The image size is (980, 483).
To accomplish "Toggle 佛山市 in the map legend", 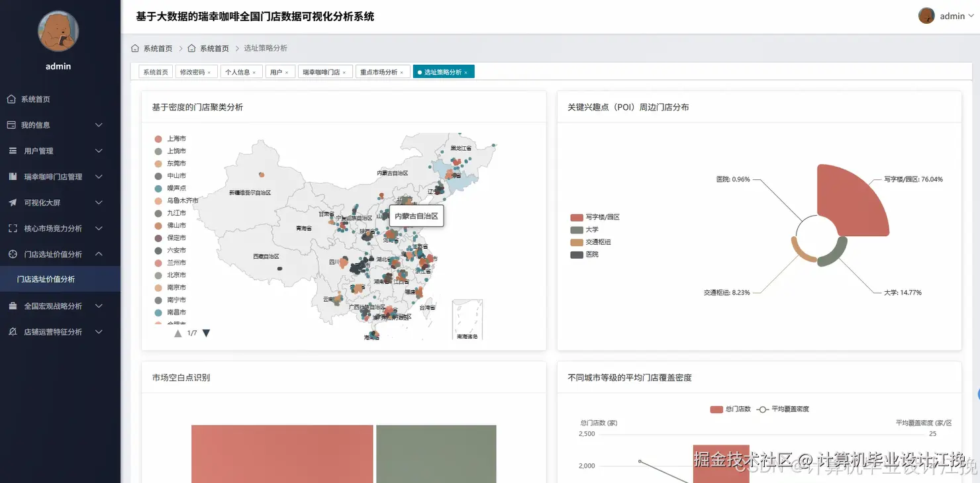I will coord(170,226).
